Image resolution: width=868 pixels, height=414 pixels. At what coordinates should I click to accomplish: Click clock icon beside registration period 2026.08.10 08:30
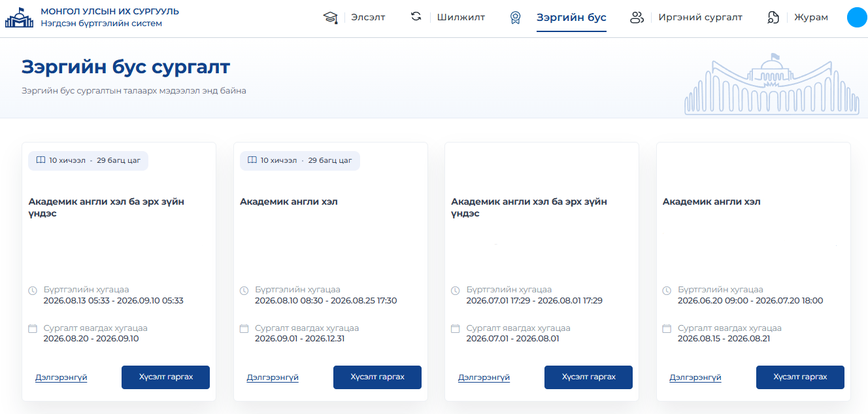[244, 290]
